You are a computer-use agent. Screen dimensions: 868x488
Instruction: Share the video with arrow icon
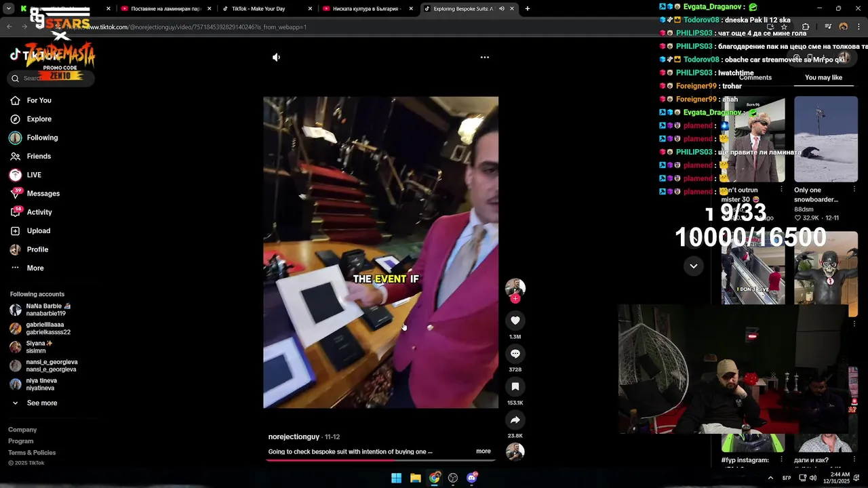[515, 420]
